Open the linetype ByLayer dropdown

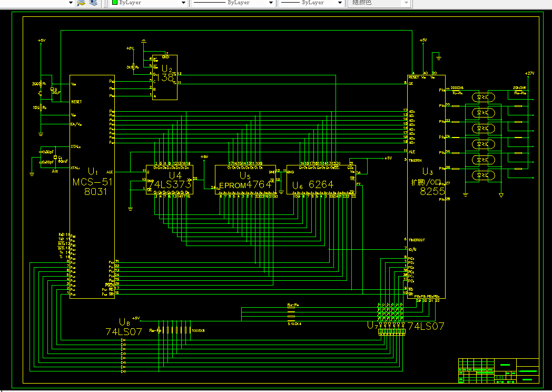click(271, 3)
